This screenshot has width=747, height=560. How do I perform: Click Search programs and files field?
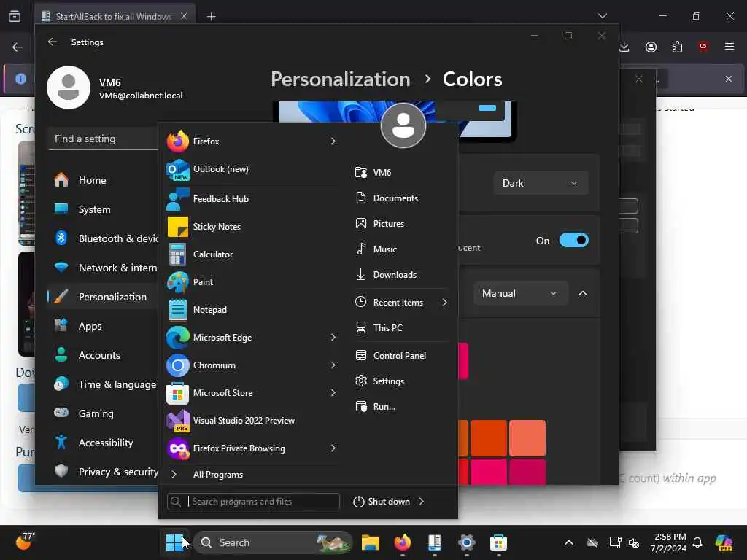click(x=253, y=502)
